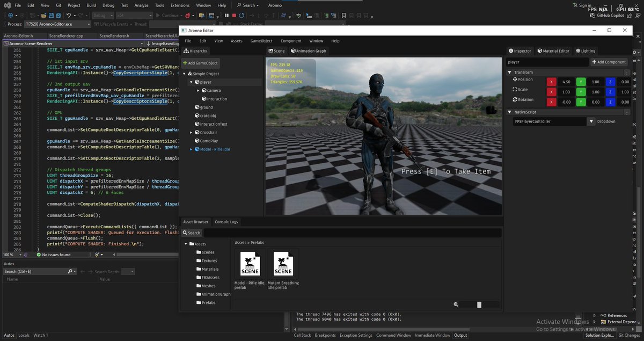
Task: Expand the Crosshair node in Hierarchy
Action: [191, 132]
